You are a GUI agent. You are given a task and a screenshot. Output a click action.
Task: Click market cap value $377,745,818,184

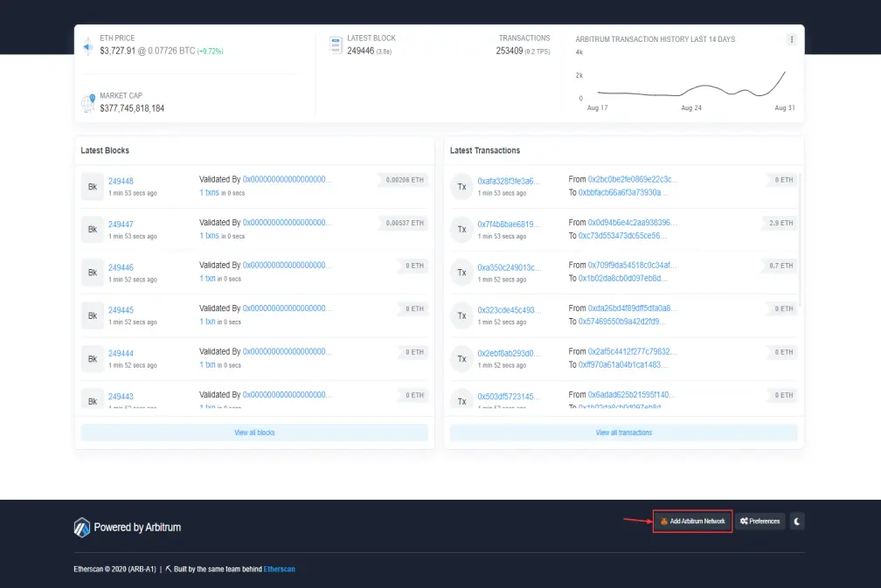(132, 108)
